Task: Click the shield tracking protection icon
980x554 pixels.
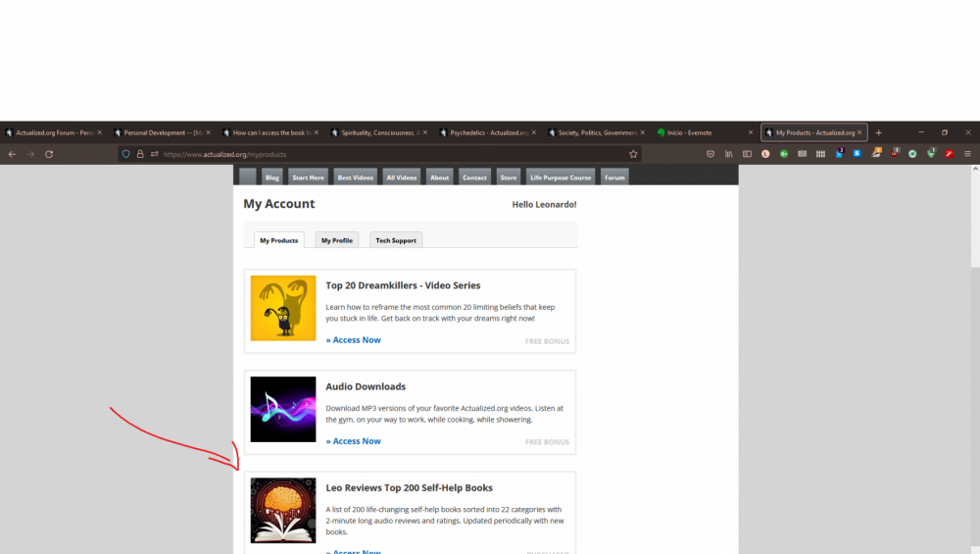Action: (126, 154)
